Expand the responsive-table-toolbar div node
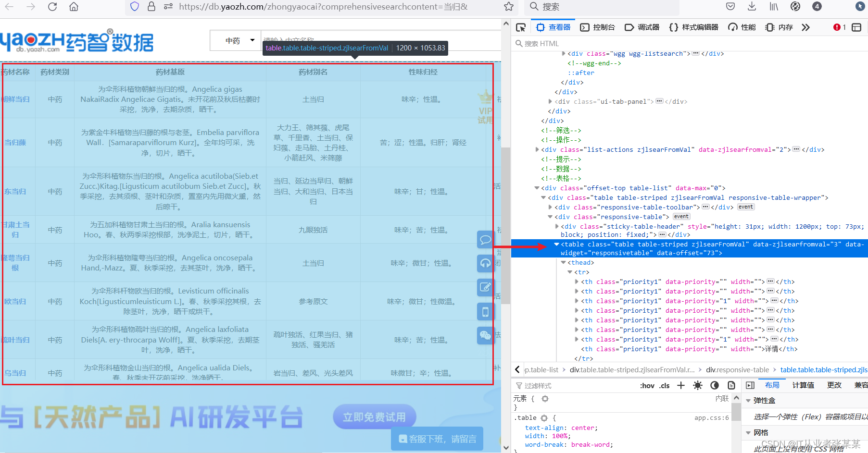The height and width of the screenshot is (453, 868). [550, 207]
